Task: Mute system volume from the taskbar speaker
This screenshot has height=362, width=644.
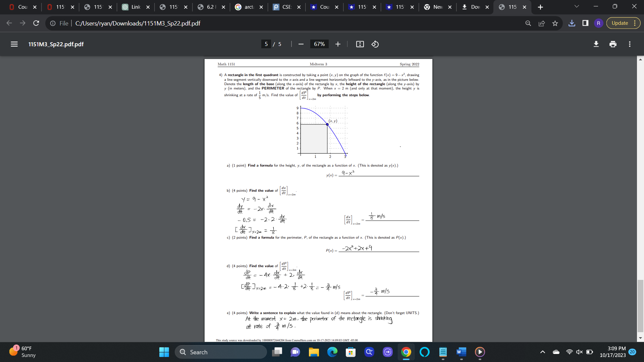Action: (x=579, y=352)
